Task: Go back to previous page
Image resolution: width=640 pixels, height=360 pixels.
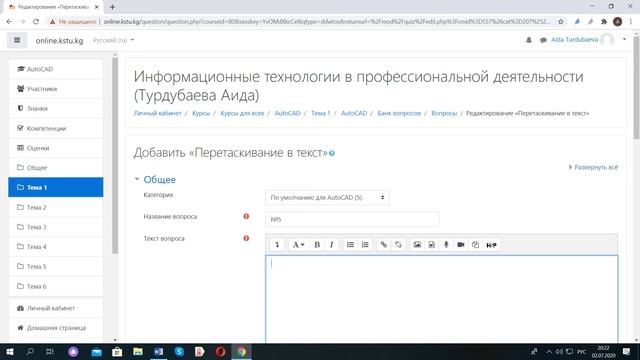Action: tap(9, 21)
